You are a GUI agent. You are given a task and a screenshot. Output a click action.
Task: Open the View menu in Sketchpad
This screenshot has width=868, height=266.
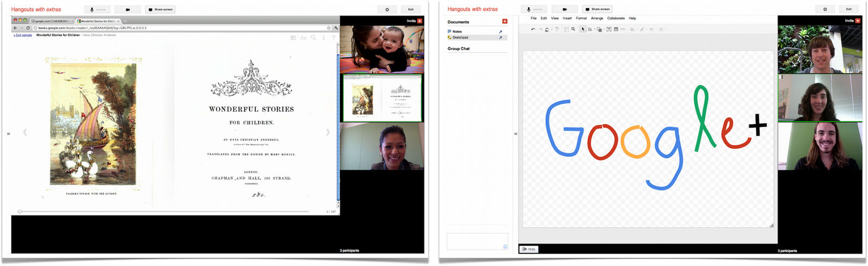coord(555,18)
